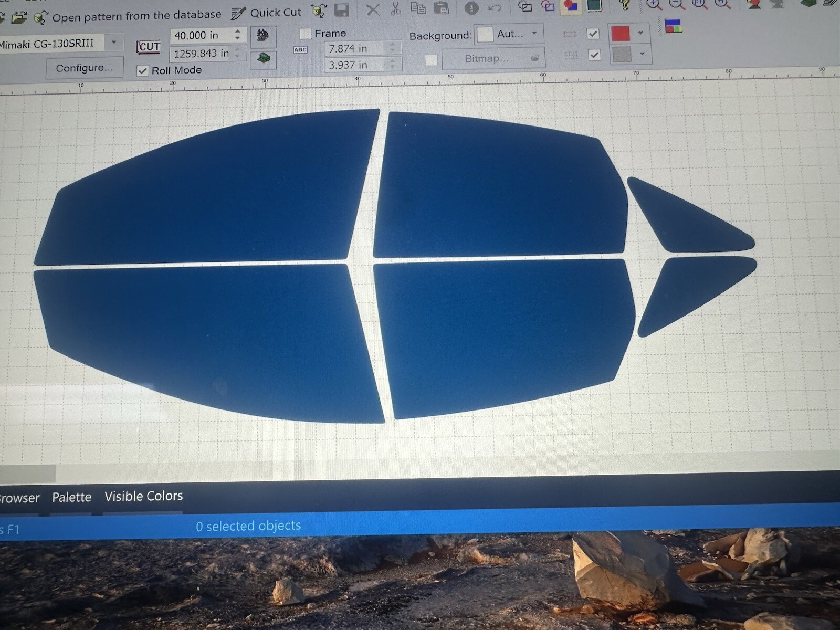The image size is (840, 630).
Task: Click the CUT icon
Action: (149, 47)
